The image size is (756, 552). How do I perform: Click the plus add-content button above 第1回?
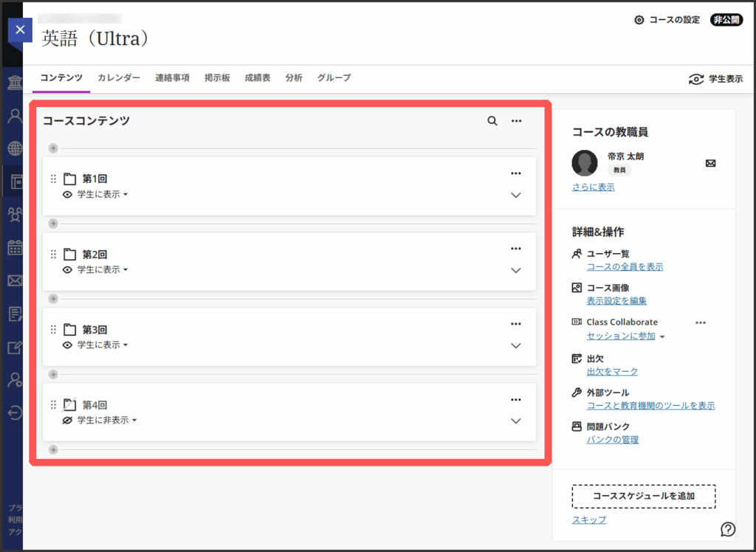click(x=53, y=148)
